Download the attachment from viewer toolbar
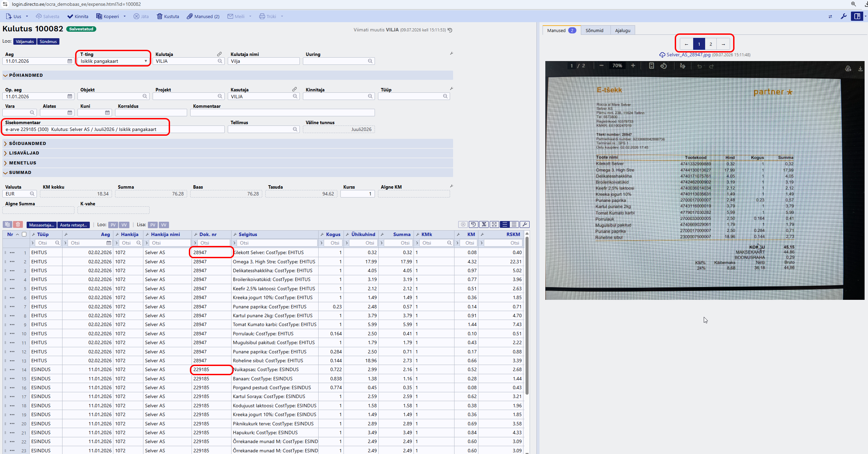This screenshot has height=454, width=868. pyautogui.click(x=860, y=69)
